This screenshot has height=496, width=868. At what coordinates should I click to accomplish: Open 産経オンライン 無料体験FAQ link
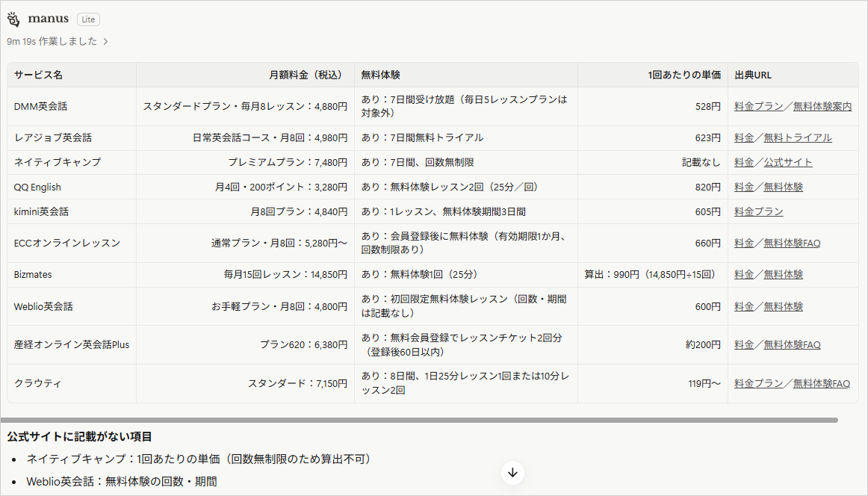click(x=792, y=345)
